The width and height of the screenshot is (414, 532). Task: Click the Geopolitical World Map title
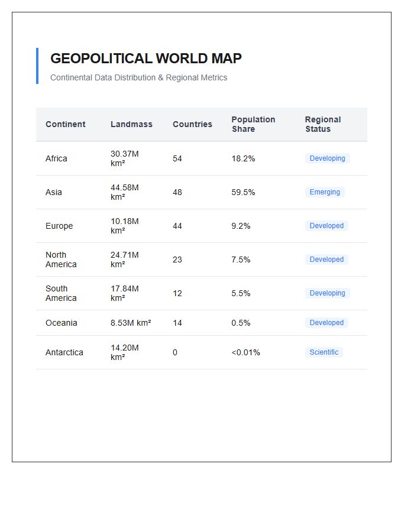click(146, 59)
